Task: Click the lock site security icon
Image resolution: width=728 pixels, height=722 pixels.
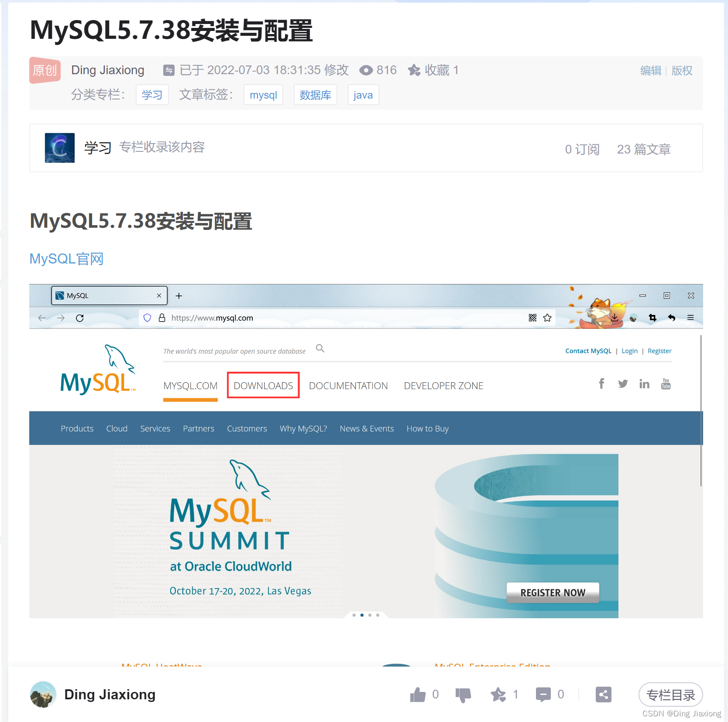Action: (162, 318)
